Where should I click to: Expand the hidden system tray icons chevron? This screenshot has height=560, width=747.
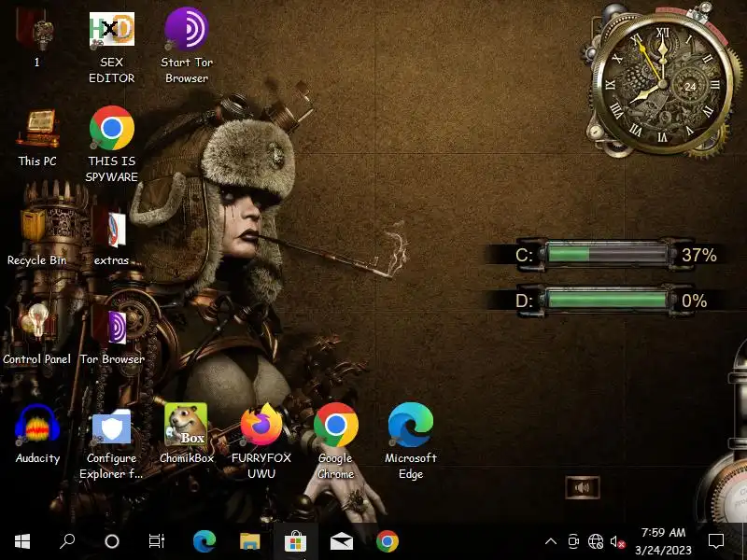[551, 541]
